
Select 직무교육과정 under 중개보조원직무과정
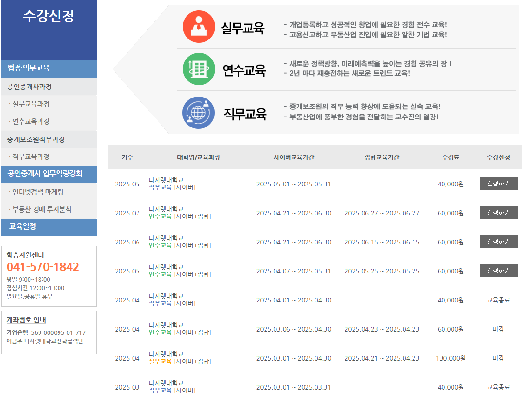pyautogui.click(x=31, y=157)
